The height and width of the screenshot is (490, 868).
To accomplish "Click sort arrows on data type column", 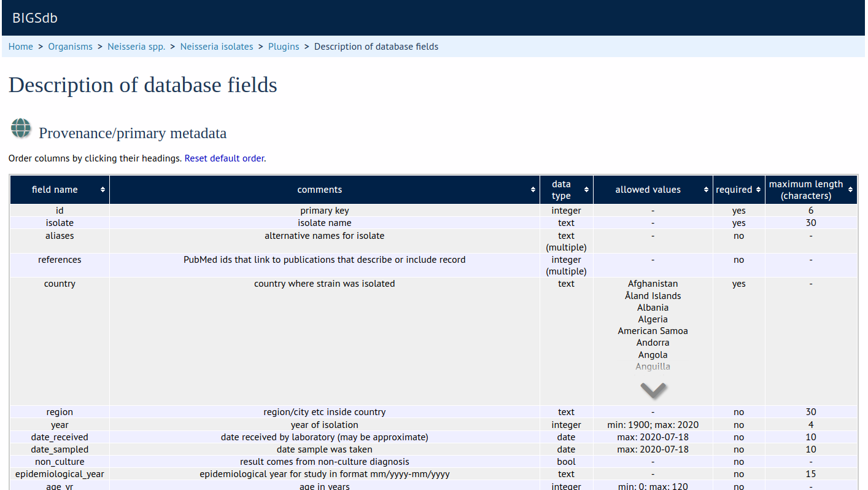I will (x=586, y=190).
